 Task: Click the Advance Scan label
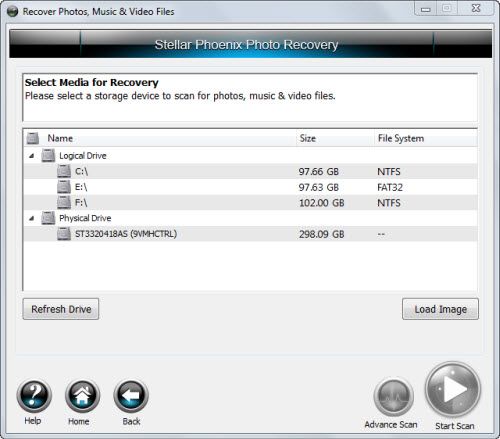pos(391,424)
